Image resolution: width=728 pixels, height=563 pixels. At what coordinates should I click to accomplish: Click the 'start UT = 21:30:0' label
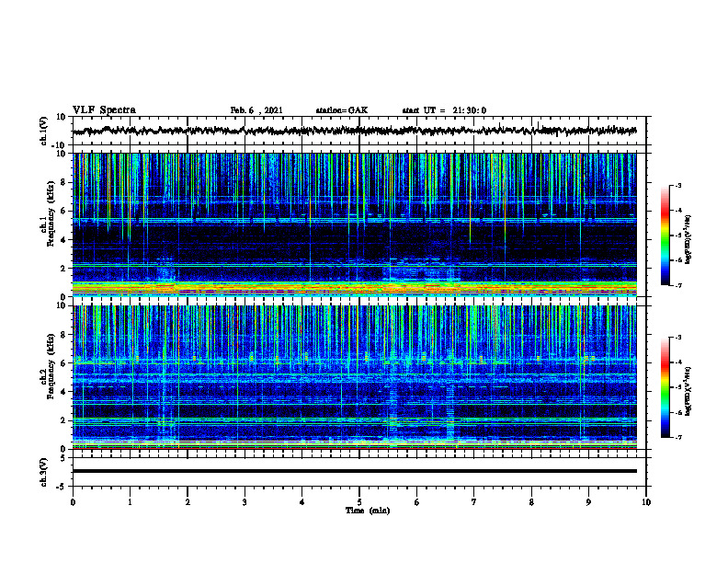(444, 110)
